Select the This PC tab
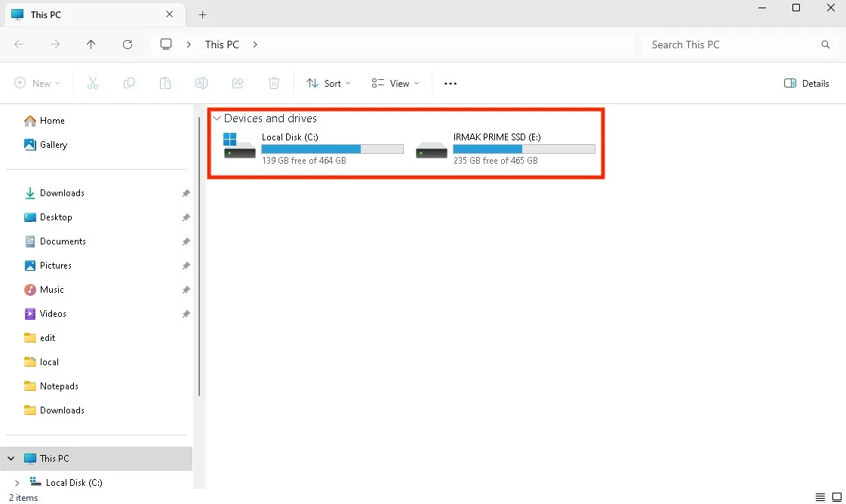 (95, 14)
